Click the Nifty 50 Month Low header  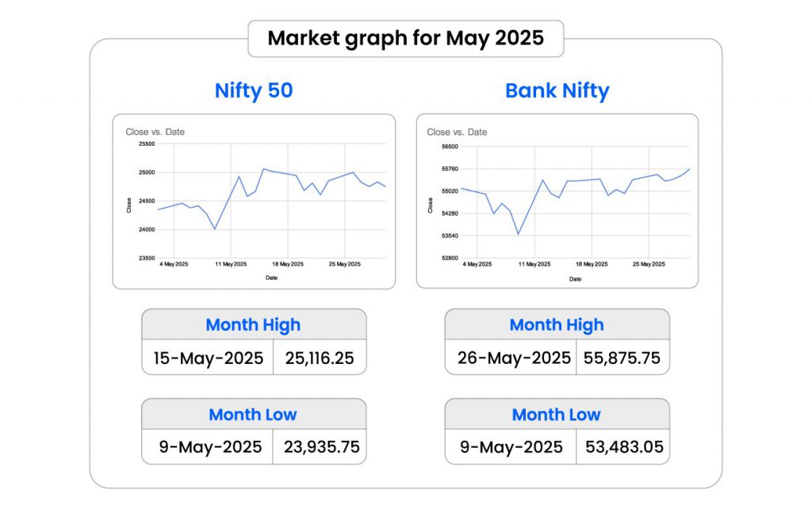[x=253, y=414]
